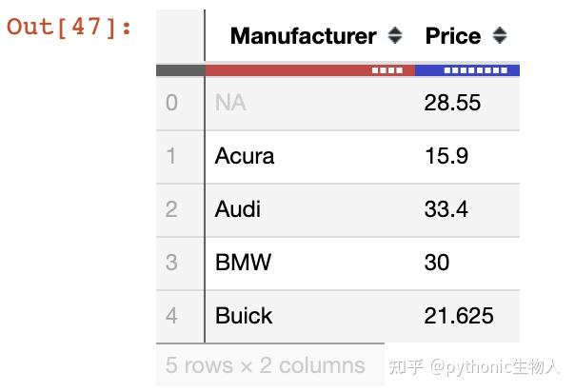The width and height of the screenshot is (575, 392).
Task: Pick the BMW cell
Action: (243, 263)
